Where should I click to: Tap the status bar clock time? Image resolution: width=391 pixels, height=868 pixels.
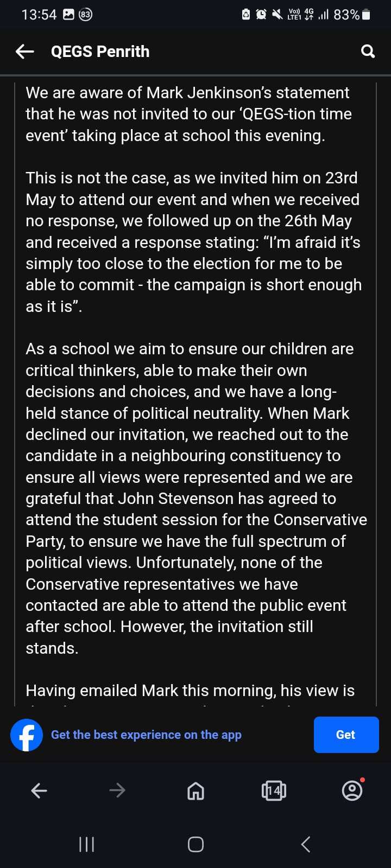39,15
